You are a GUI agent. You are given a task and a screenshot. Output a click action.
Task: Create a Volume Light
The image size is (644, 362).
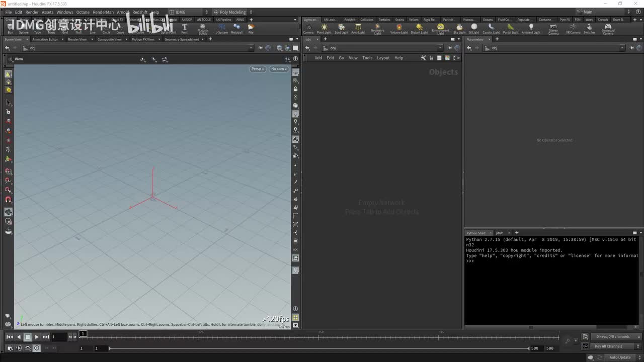pos(399,29)
